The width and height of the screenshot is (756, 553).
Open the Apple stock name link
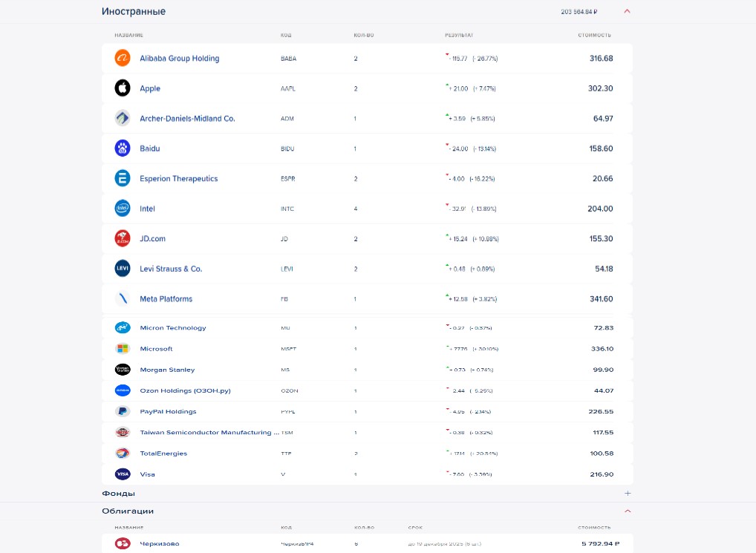tap(150, 88)
